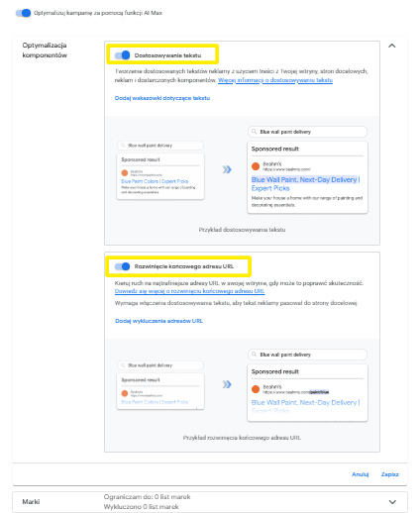This screenshot has width=420, height=513.
Task: Click the highlighted URL path in bottom large preview
Action: 319,392
